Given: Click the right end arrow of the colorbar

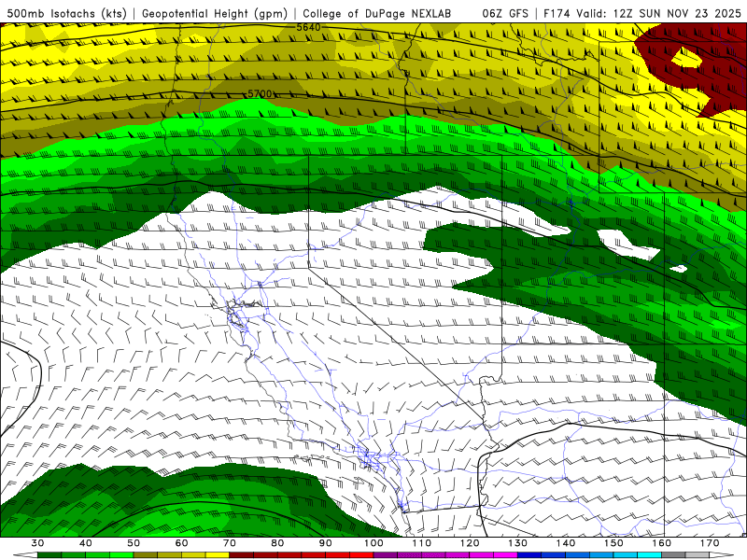Looking at the screenshot, I should coord(721,555).
